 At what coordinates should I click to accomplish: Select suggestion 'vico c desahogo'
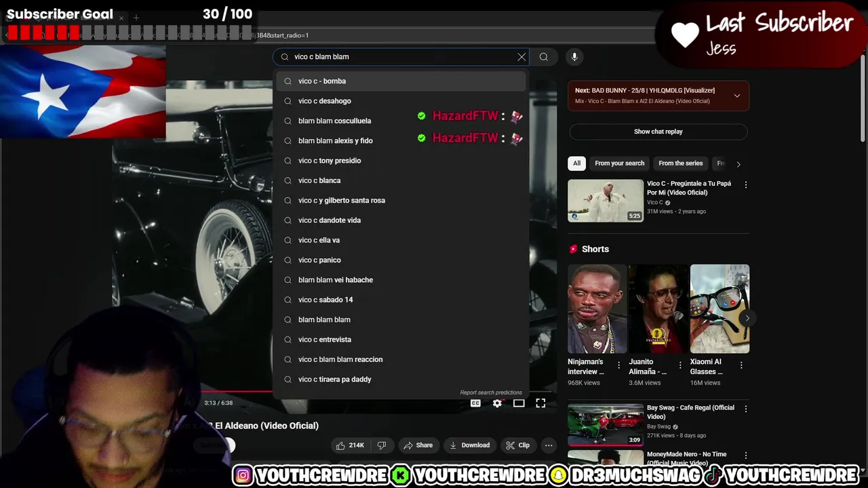(x=401, y=101)
